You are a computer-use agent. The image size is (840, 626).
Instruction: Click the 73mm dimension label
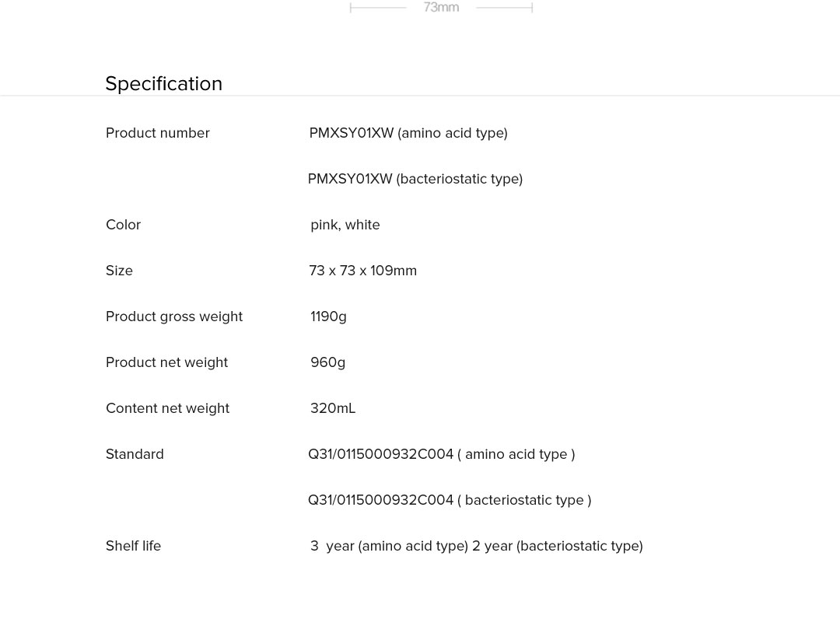(x=441, y=8)
